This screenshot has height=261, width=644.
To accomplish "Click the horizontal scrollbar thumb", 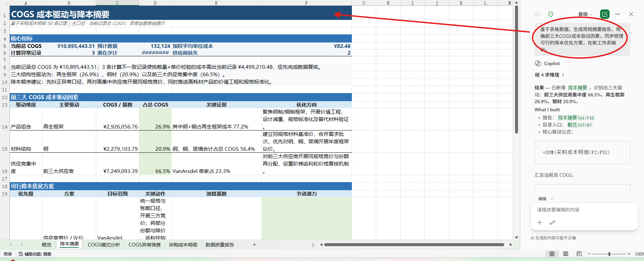I will click(x=414, y=244).
